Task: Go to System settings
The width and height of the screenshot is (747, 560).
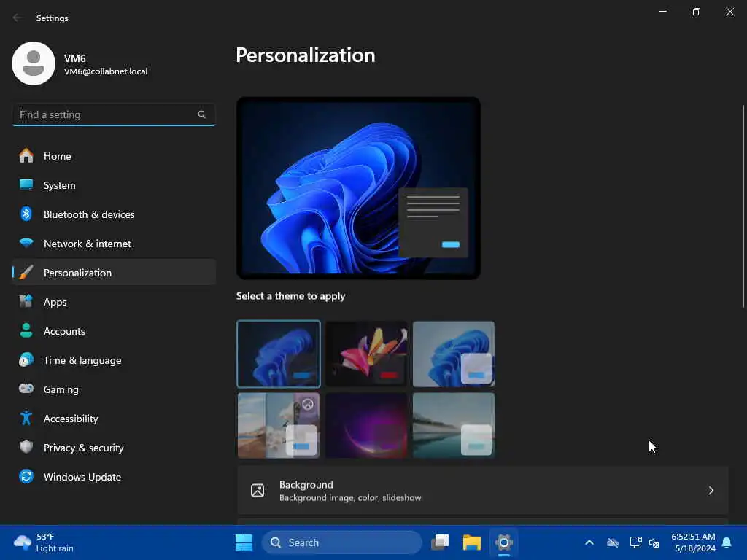Action: click(113, 184)
